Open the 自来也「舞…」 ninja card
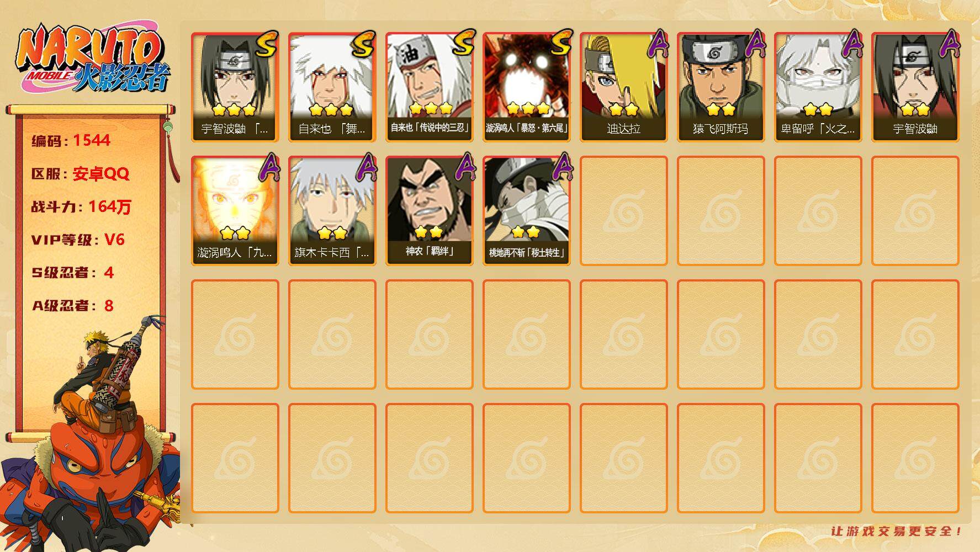The width and height of the screenshot is (980, 552). (332, 87)
